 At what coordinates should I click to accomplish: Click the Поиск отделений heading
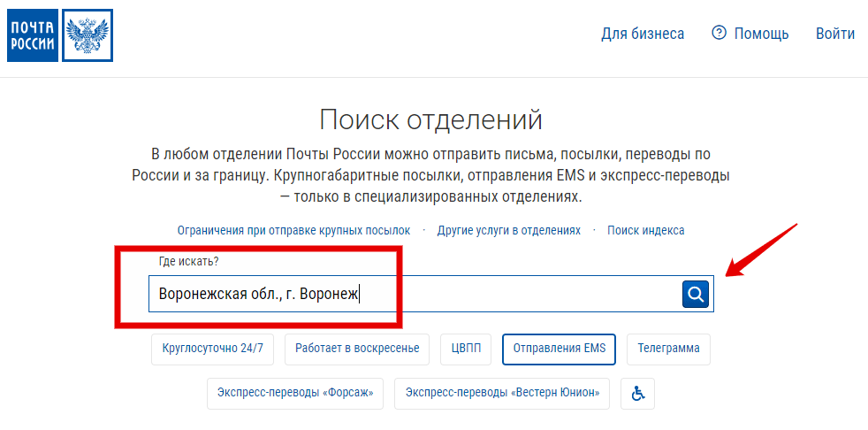(430, 119)
